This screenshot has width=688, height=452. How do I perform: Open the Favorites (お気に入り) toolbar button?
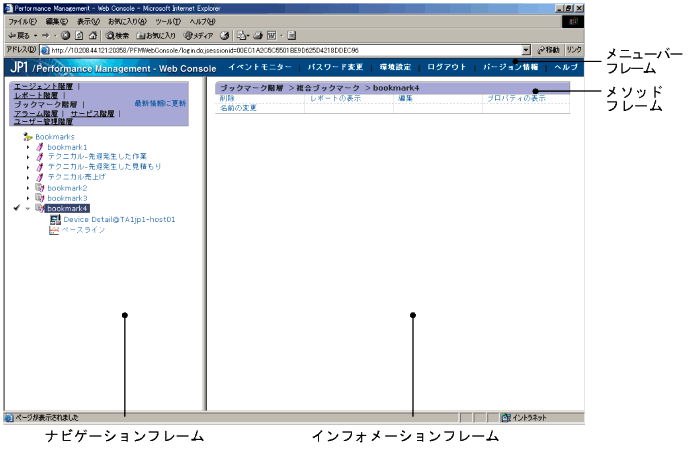[x=156, y=36]
